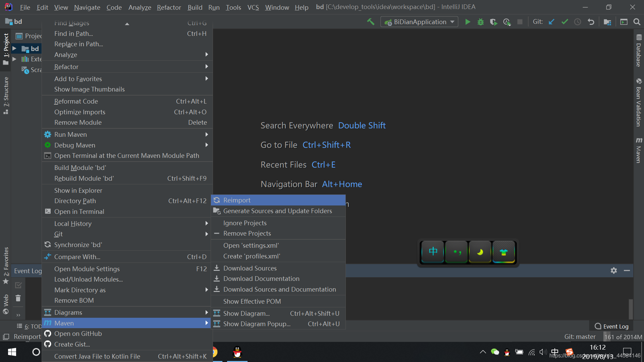
Task: Select Show Diagram Popup... entry
Action: pos(278,324)
